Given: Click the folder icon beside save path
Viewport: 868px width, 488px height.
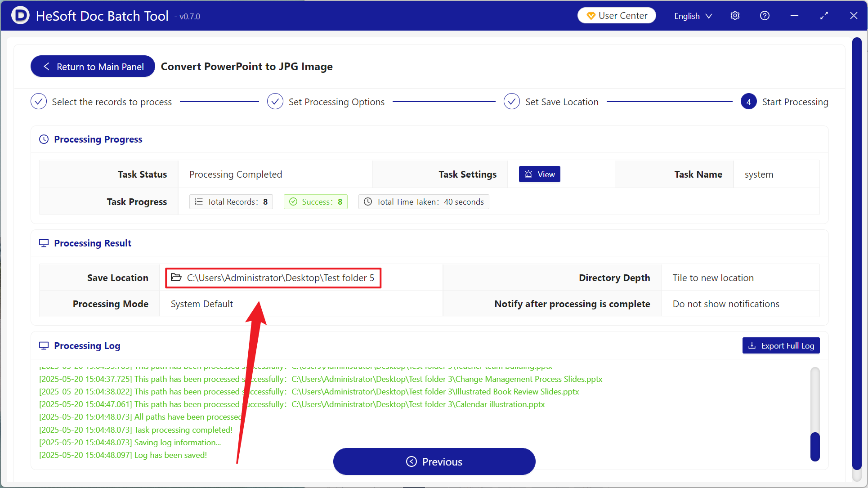Looking at the screenshot, I should (176, 278).
